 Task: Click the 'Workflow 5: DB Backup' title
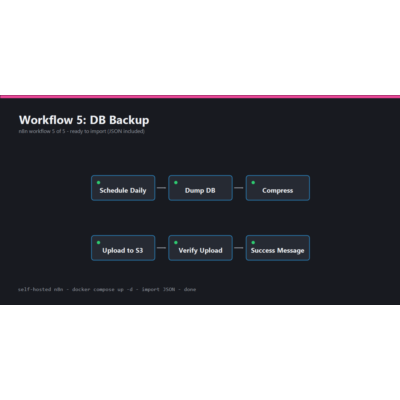pyautogui.click(x=84, y=120)
